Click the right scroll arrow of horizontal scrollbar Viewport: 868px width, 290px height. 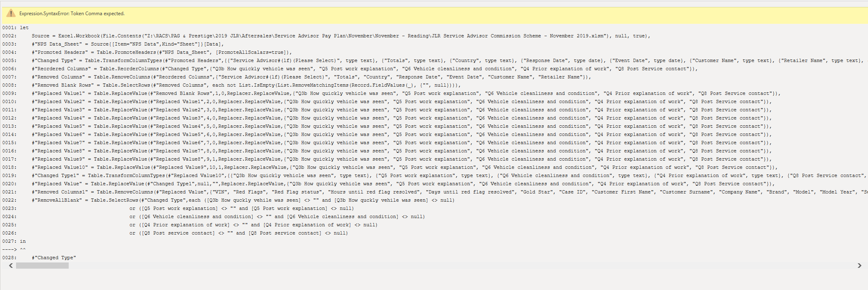(859, 266)
